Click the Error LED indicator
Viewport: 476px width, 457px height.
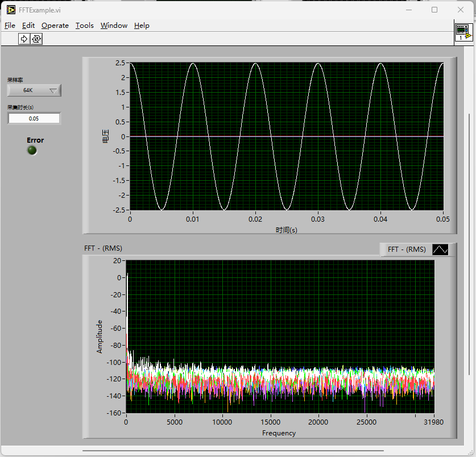tap(32, 150)
